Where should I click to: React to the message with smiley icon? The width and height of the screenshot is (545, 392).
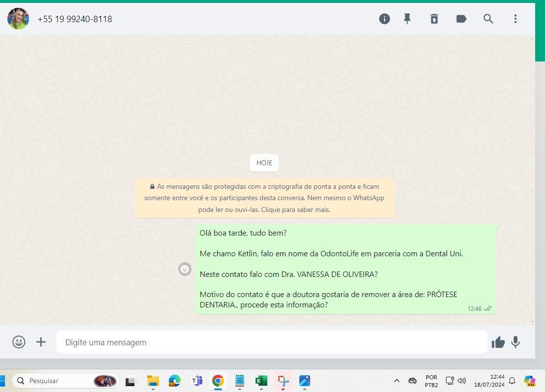click(x=185, y=269)
